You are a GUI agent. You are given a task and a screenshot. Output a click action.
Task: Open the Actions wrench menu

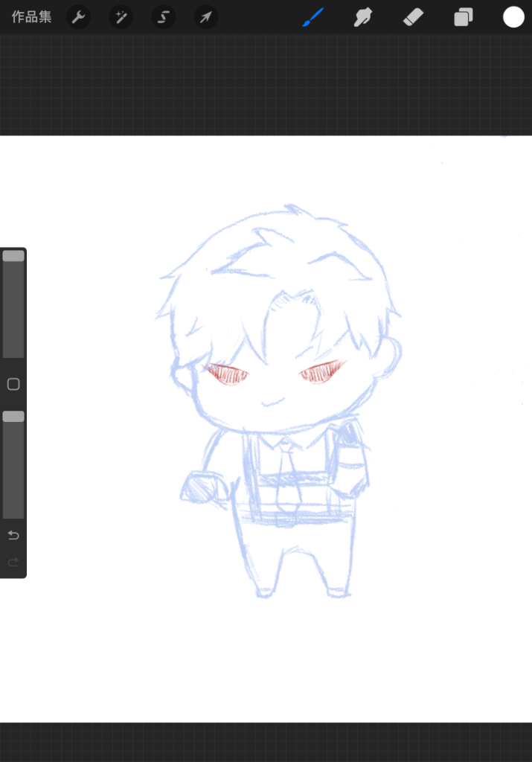click(78, 17)
